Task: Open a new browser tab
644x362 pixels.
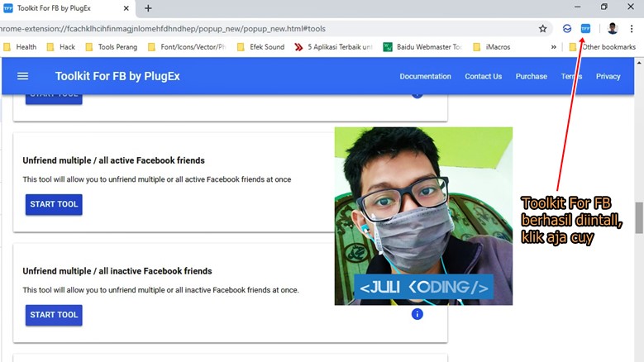Action: (148, 8)
